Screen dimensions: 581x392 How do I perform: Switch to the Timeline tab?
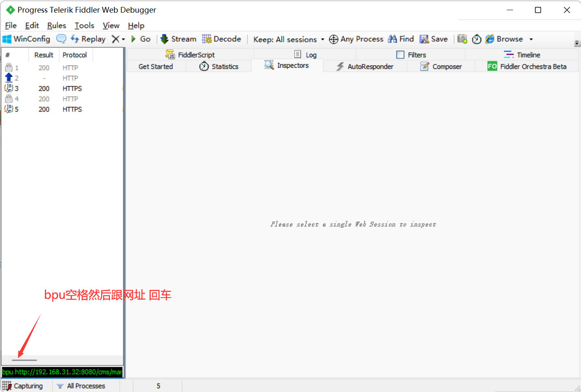[522, 55]
